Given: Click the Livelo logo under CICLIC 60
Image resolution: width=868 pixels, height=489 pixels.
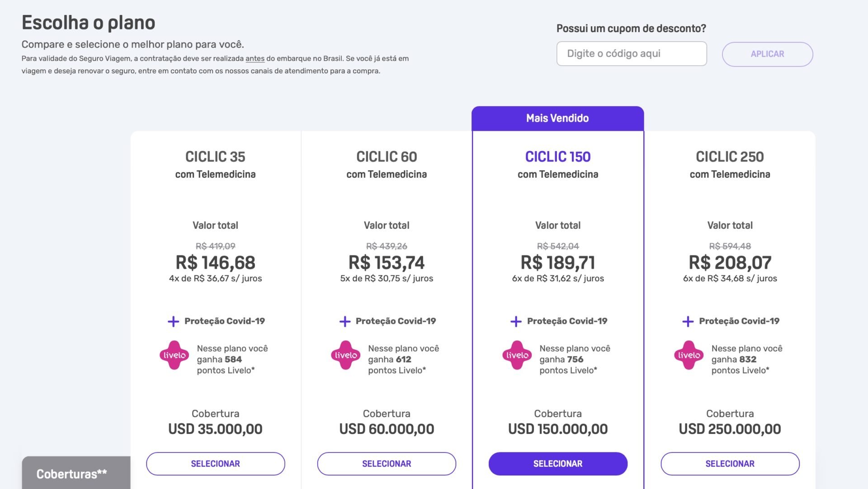Looking at the screenshot, I should pos(345,355).
